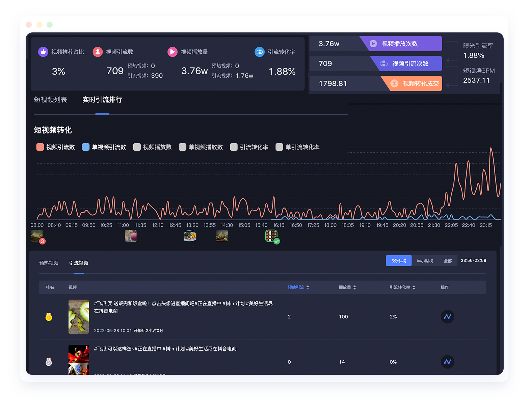Toggle 单引流转化率 legend series
532x408 pixels.
coord(298,147)
